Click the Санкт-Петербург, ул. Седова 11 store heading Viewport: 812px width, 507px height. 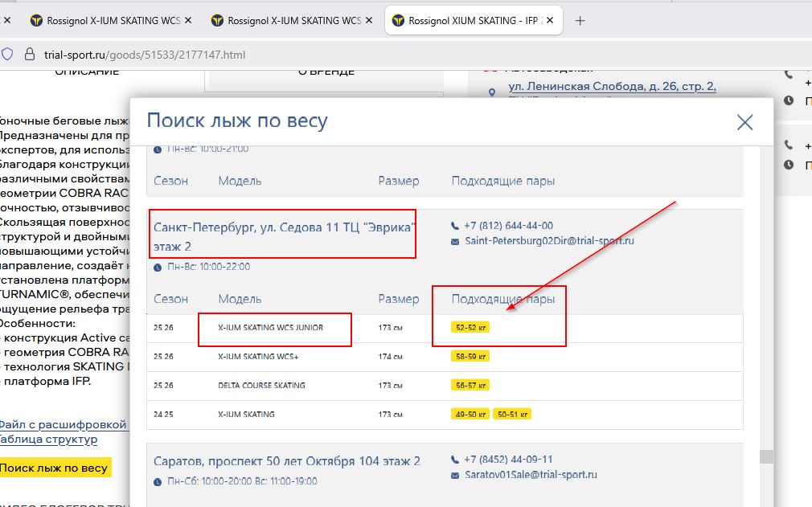coord(285,236)
